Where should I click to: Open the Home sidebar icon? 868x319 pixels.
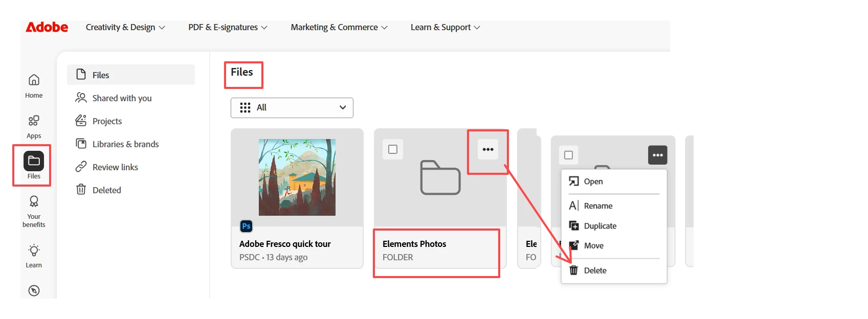[34, 80]
